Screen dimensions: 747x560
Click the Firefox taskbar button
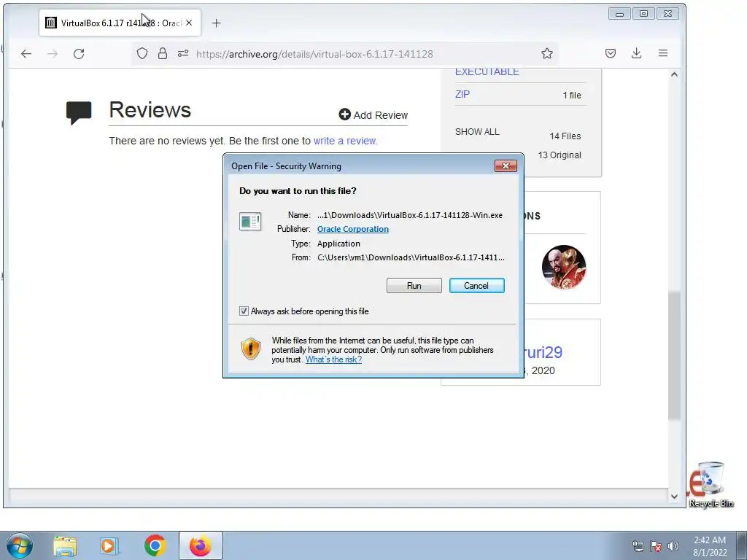tap(201, 545)
